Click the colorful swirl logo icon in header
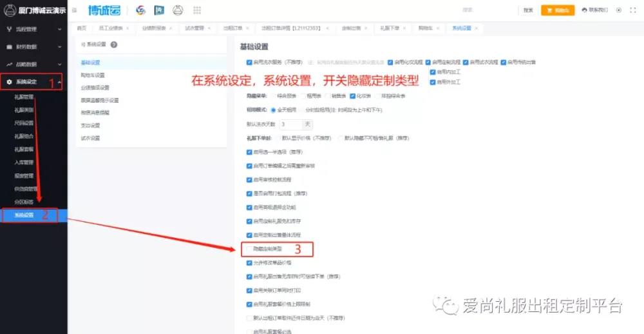Viewport: 644px width, 334px height. click(140, 10)
